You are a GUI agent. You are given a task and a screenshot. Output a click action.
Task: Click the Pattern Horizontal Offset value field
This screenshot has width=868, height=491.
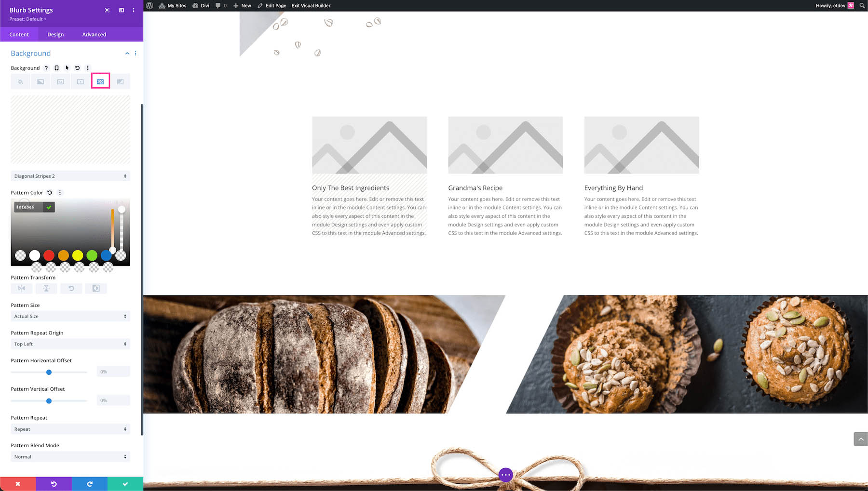coord(113,372)
